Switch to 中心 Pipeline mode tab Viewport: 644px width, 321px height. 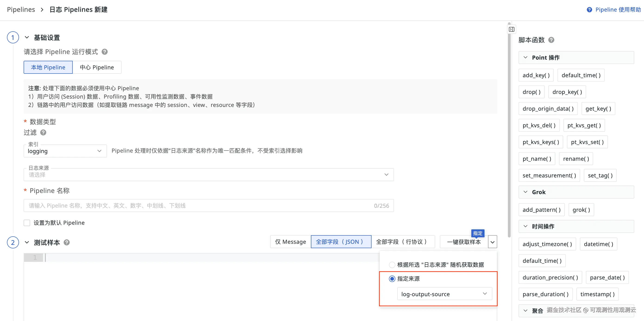tap(97, 67)
